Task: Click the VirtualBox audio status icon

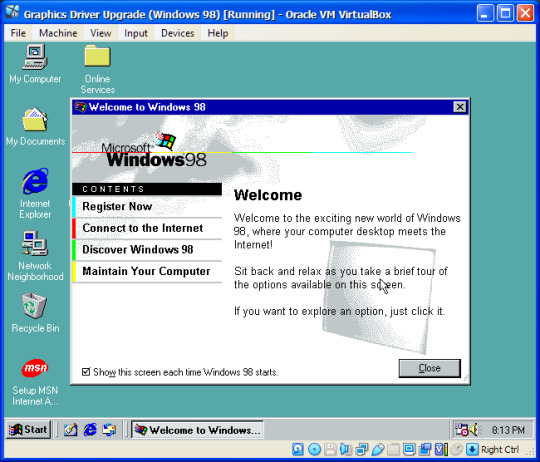Action: (x=346, y=450)
